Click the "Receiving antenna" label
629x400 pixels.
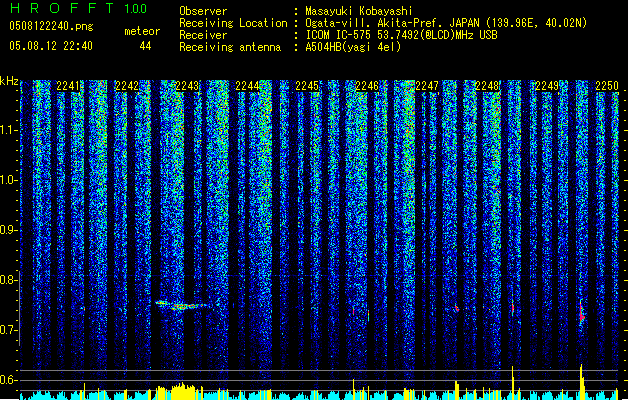230,47
